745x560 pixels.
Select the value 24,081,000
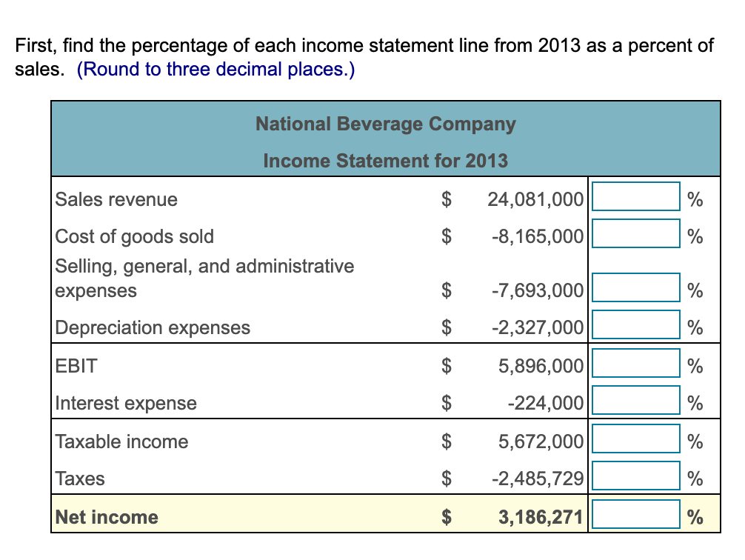point(536,199)
